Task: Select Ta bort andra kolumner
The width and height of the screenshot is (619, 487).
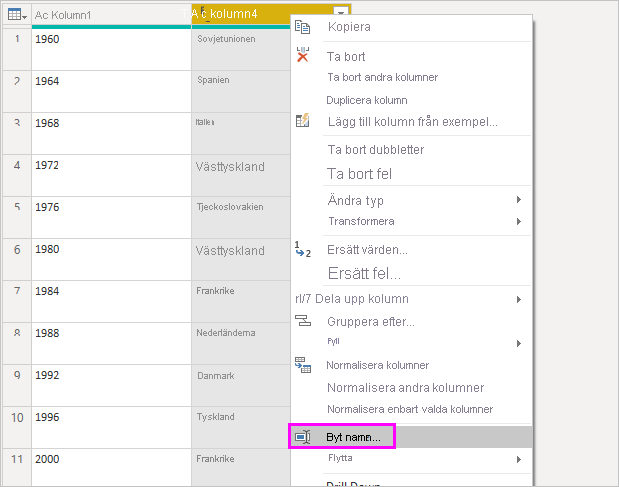Action: [x=382, y=77]
